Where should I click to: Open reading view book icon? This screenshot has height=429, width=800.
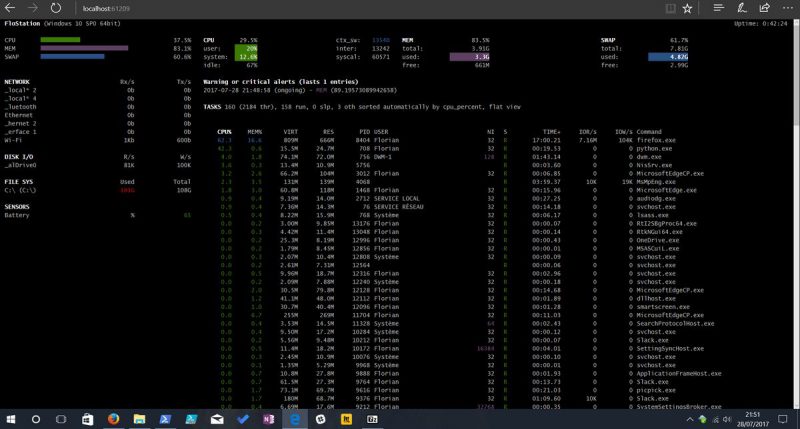670,8
